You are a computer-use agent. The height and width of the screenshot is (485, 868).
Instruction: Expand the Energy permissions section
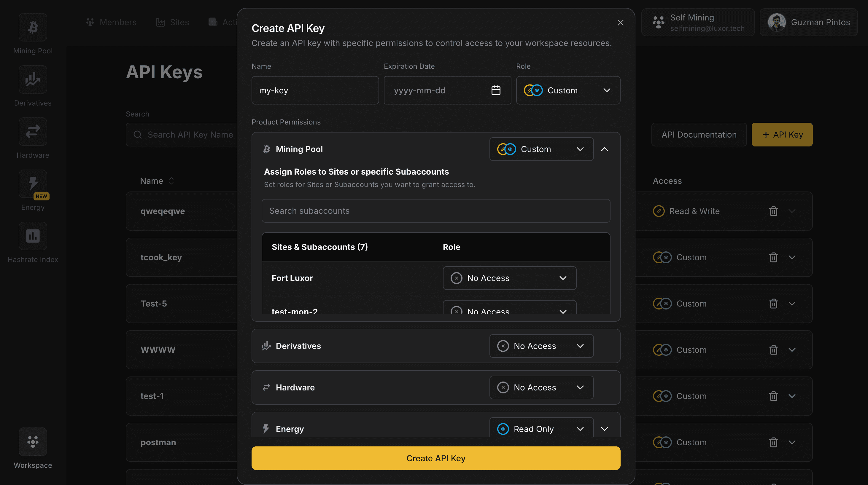(604, 429)
